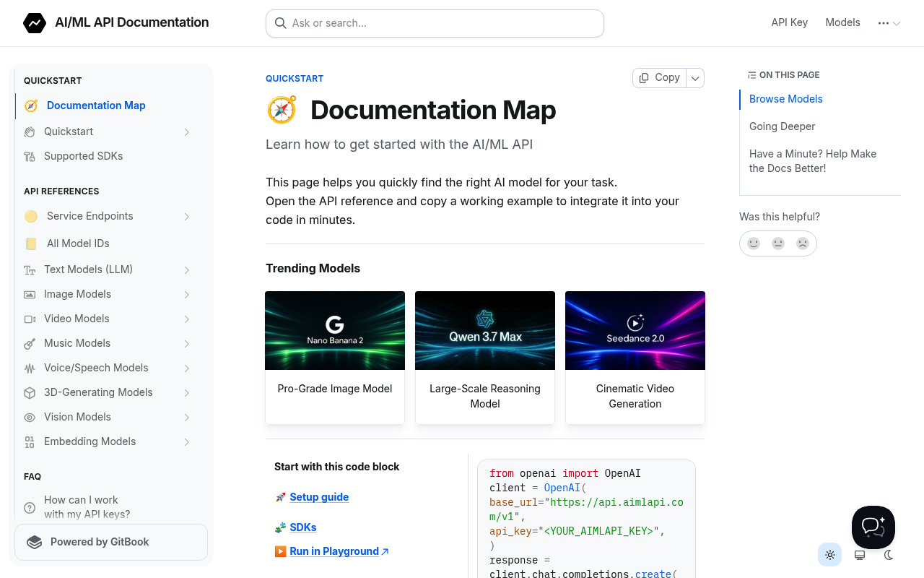Open the Models header link
The height and width of the screenshot is (578, 924).
pos(842,22)
